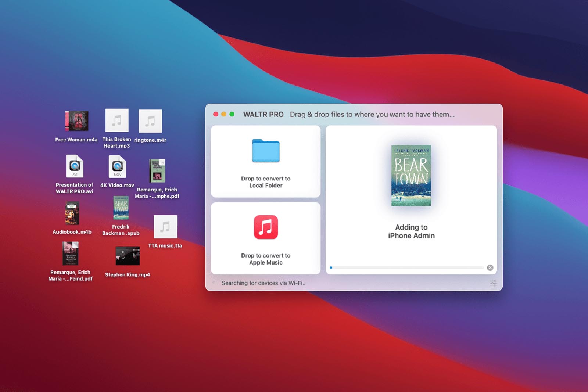
Task: Select Presentation of WALTR PRO.avi icon
Action: tap(75, 166)
